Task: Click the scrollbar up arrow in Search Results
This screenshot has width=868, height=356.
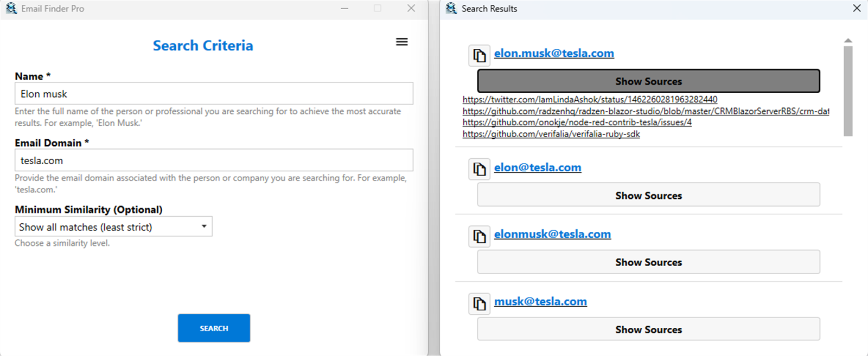Action: [848, 41]
